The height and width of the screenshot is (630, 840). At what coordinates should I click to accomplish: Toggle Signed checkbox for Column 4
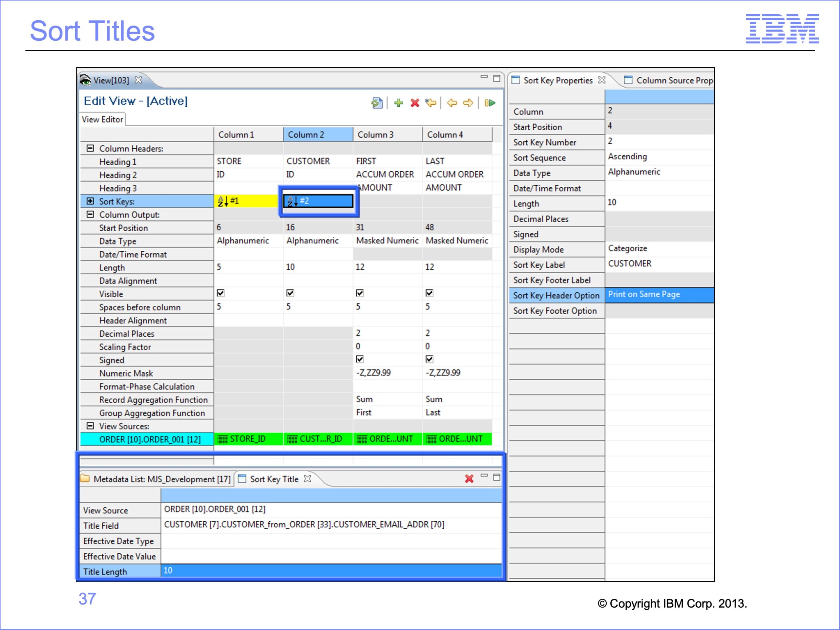[x=429, y=359]
